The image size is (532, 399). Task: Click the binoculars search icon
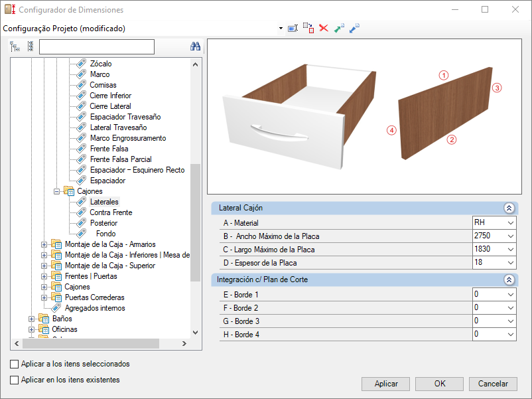click(195, 46)
